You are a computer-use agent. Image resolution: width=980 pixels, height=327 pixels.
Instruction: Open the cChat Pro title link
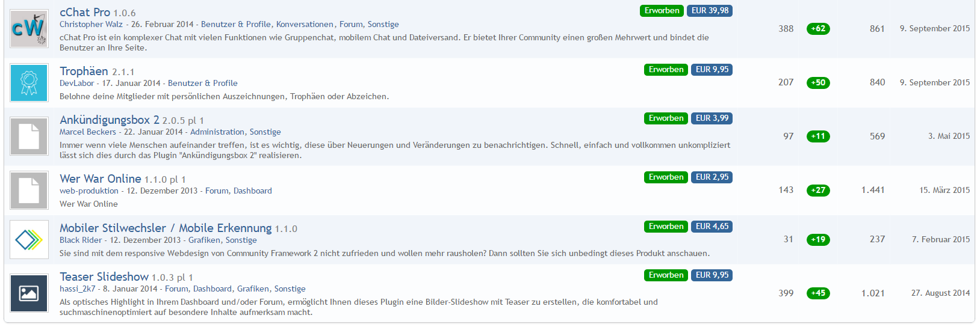(85, 12)
